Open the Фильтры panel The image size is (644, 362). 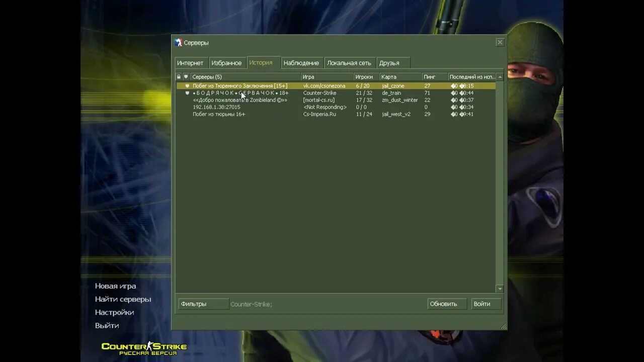[x=203, y=304]
